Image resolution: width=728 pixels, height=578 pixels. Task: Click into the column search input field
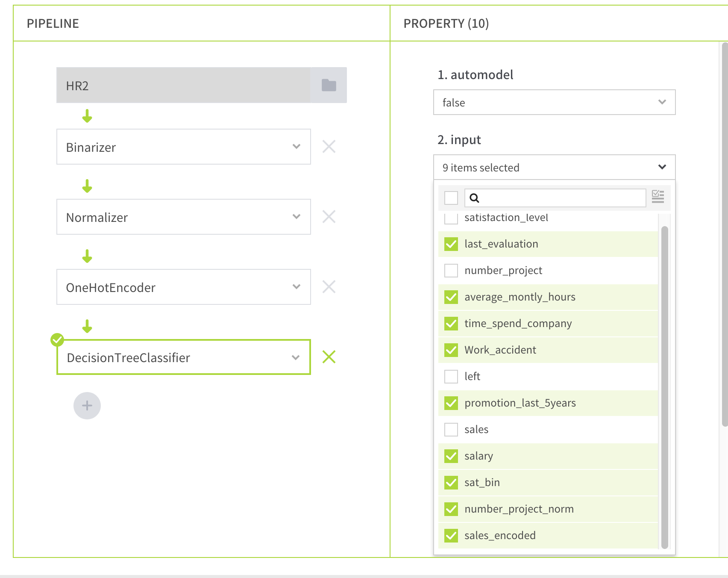555,198
